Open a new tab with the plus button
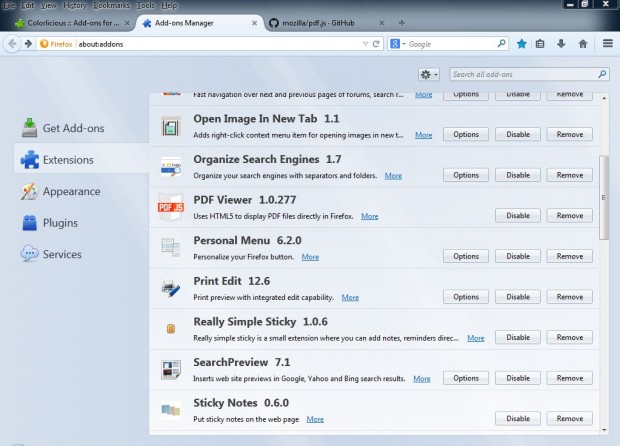The width and height of the screenshot is (620, 446). (x=402, y=23)
